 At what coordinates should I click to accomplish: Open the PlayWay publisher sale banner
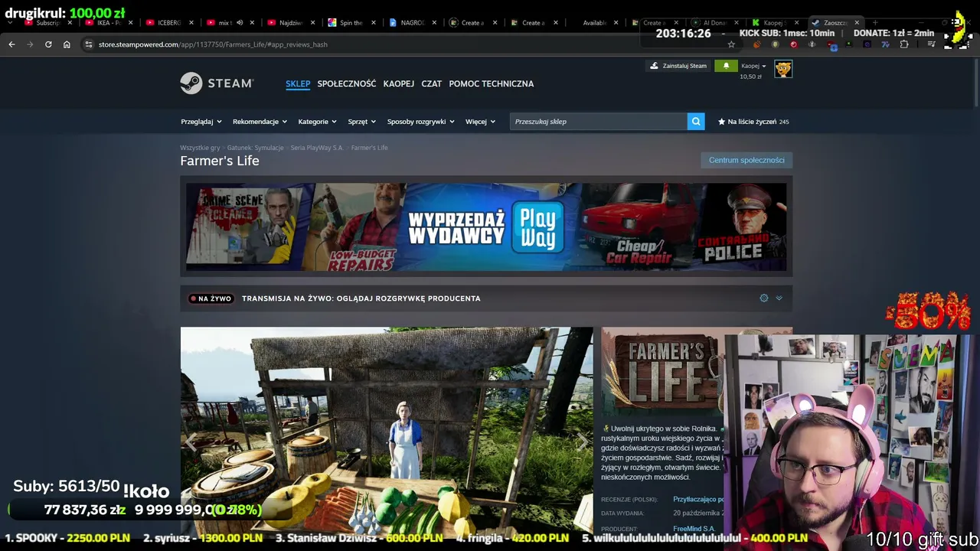click(486, 227)
